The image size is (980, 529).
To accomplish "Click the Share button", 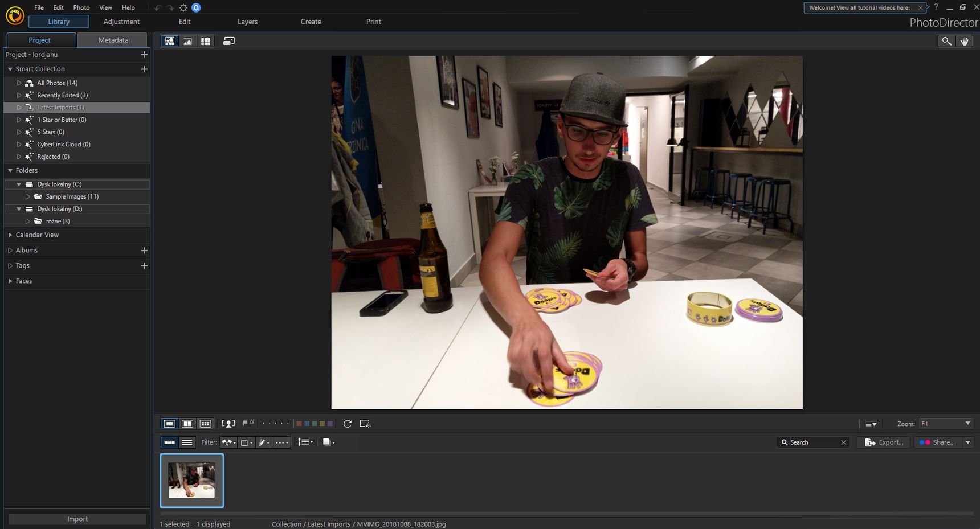I will click(x=938, y=442).
